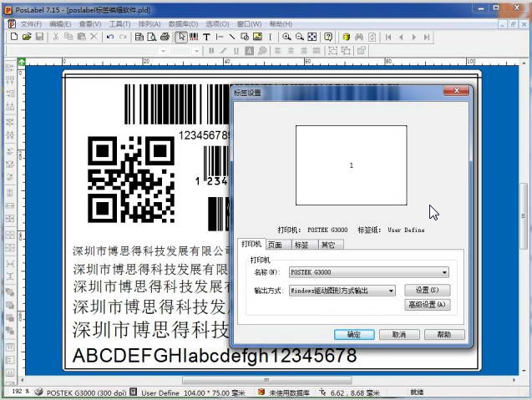Click the 帮助 button in dialog
This screenshot has height=400, width=532.
[x=444, y=335]
